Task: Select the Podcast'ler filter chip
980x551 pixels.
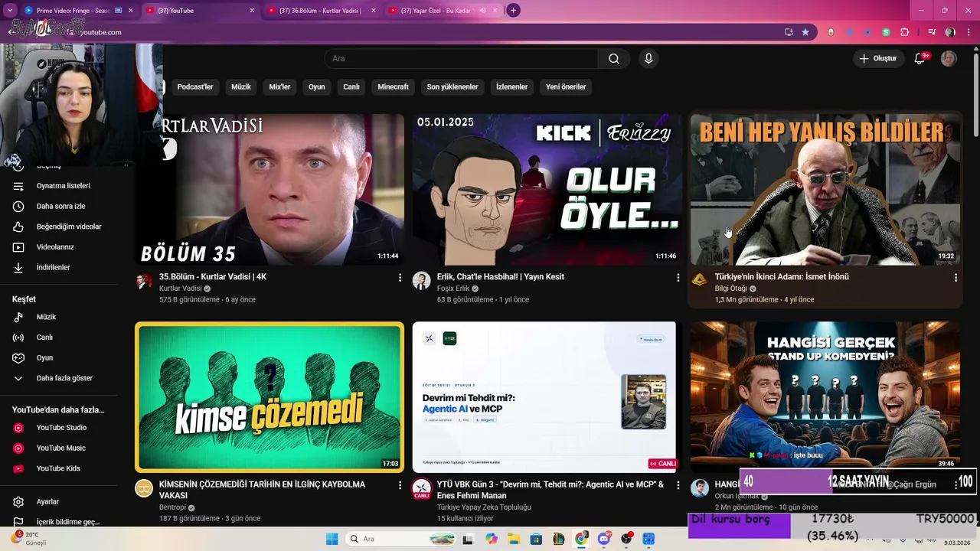Action: point(195,87)
